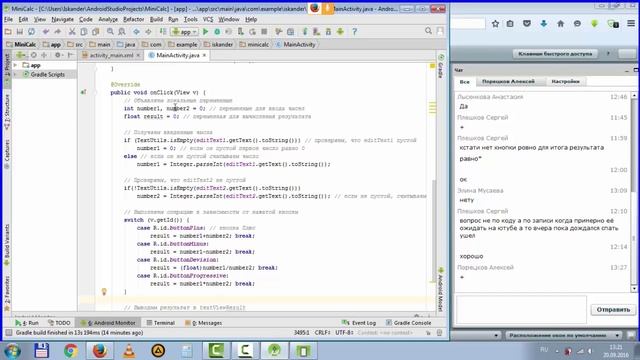Open Android Monitor tool window
The image size is (640, 360).
[x=108, y=323]
